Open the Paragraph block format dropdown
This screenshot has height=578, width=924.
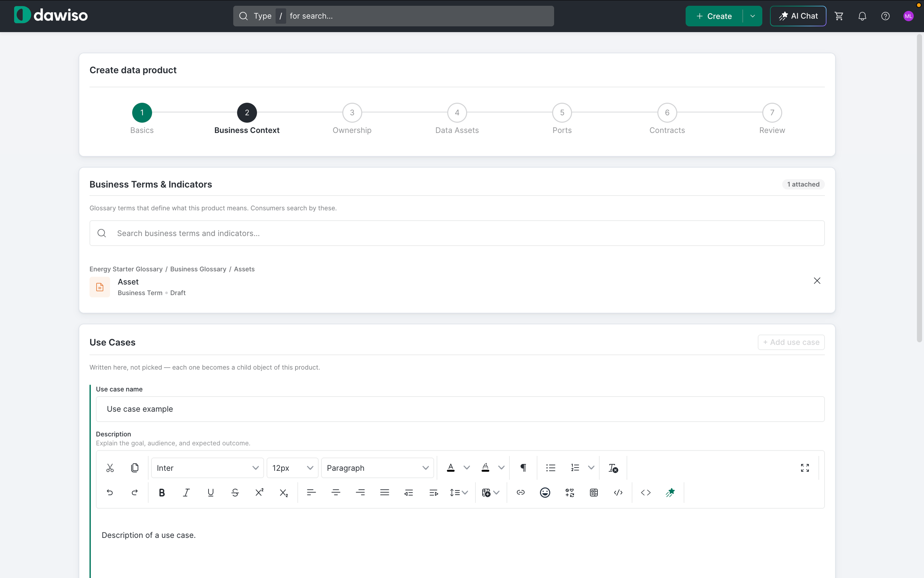click(x=377, y=468)
